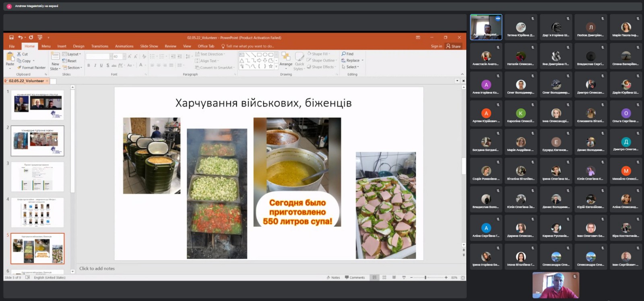Open the Transitions ribbon tab
This screenshot has height=301, width=644.
tap(99, 46)
